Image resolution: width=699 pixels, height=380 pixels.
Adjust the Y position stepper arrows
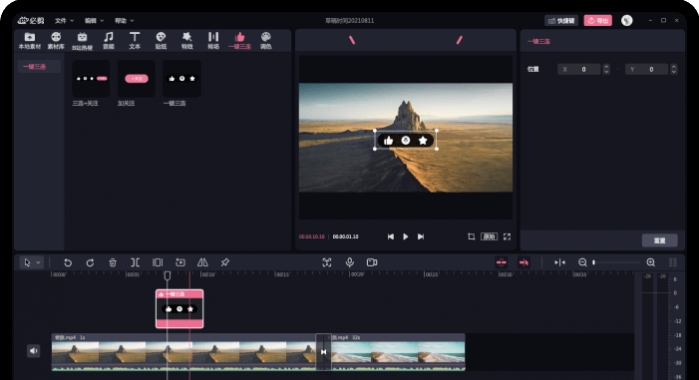pyautogui.click(x=674, y=69)
